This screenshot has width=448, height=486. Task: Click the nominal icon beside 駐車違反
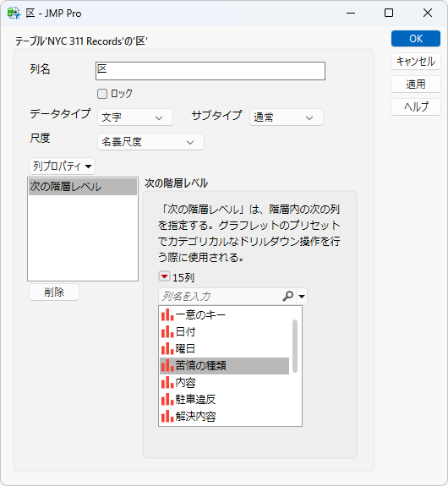[167, 400]
